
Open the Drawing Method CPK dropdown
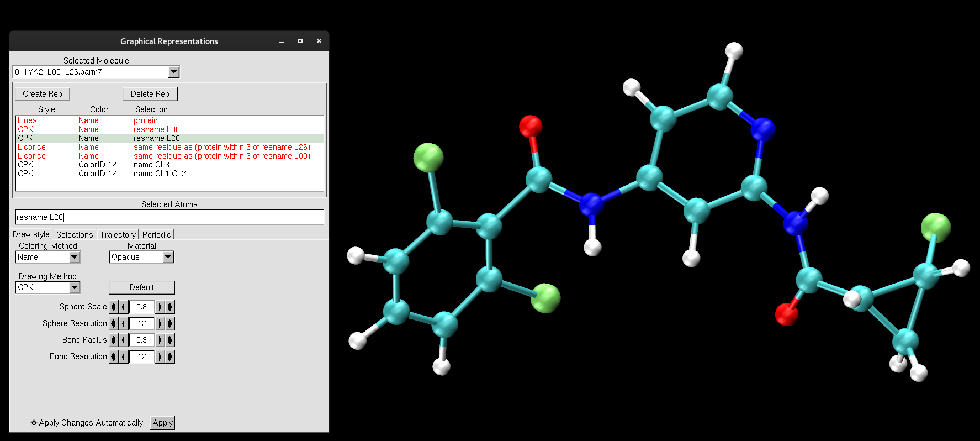(x=75, y=287)
